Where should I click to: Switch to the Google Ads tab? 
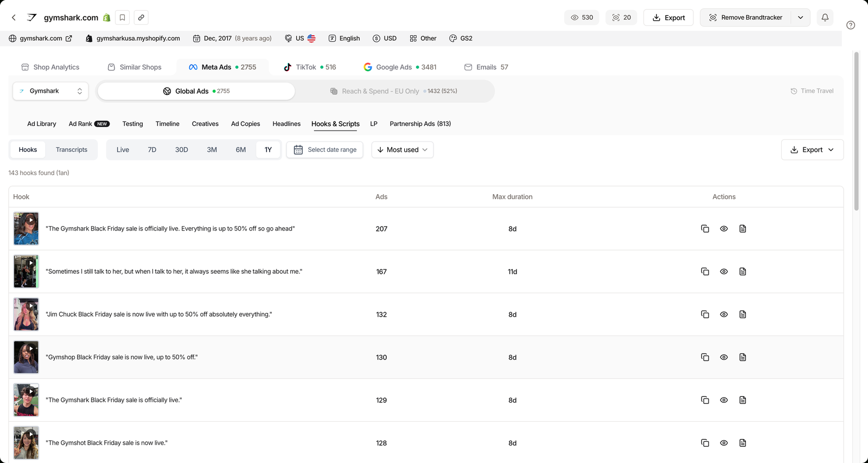[x=400, y=67]
